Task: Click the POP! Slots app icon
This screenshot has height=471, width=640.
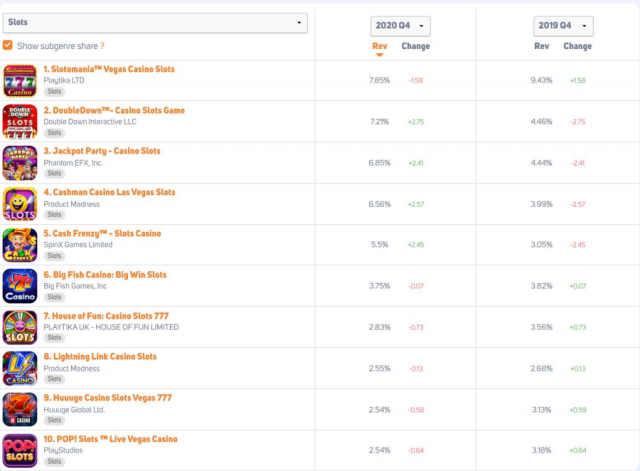Action: [20, 451]
